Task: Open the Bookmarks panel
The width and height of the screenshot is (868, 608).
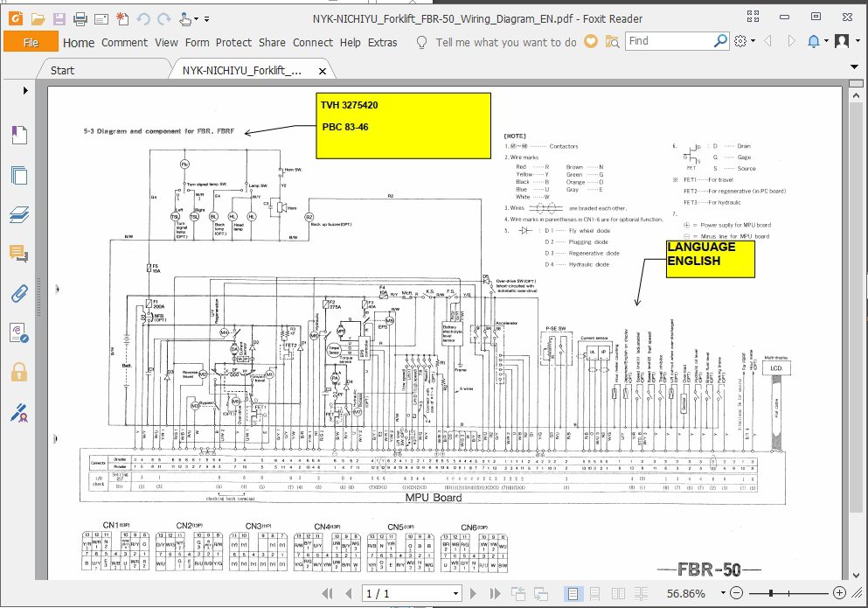Action: point(20,134)
